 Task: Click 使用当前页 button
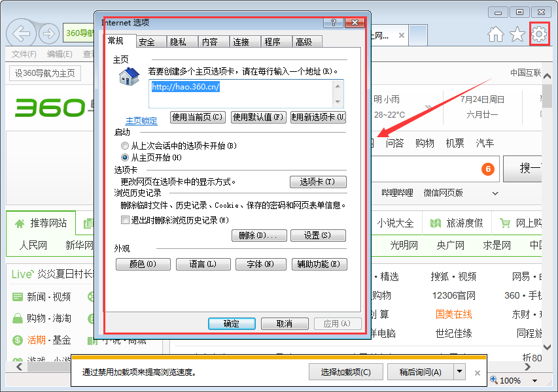[198, 118]
